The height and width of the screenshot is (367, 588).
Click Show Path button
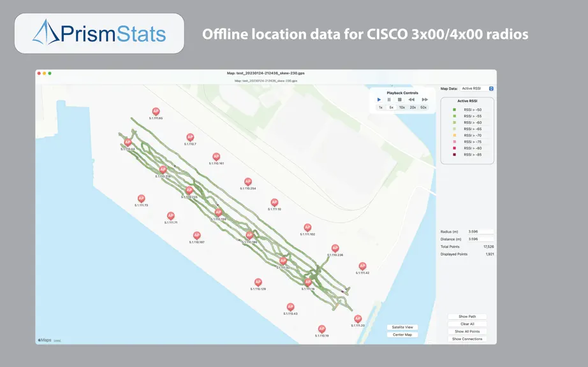pos(467,317)
